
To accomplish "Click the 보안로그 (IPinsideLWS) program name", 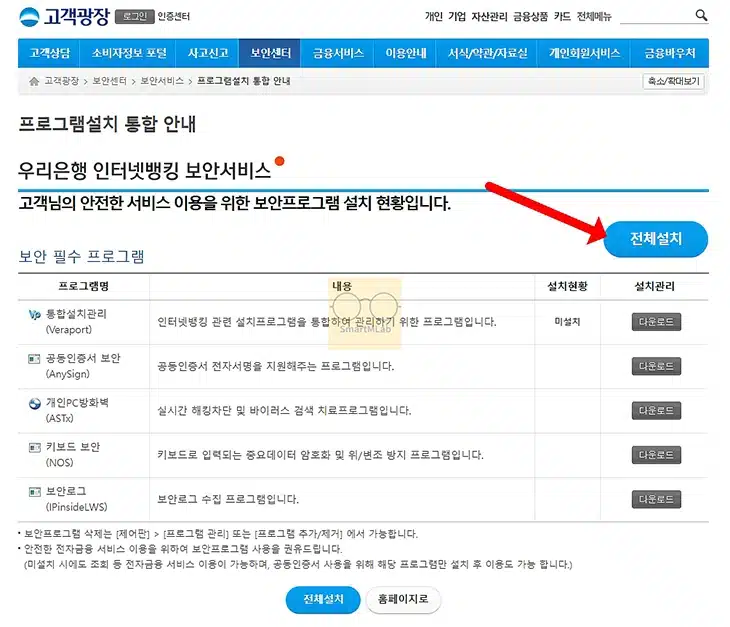I will (76, 499).
